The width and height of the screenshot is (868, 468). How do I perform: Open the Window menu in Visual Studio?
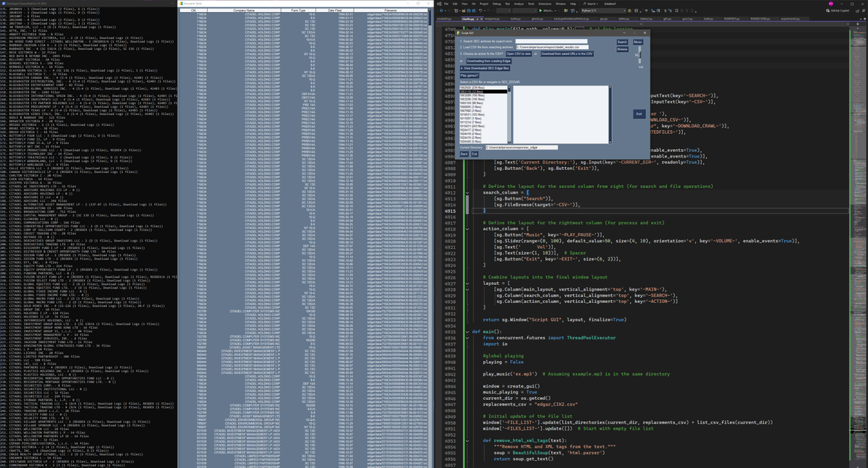(561, 4)
